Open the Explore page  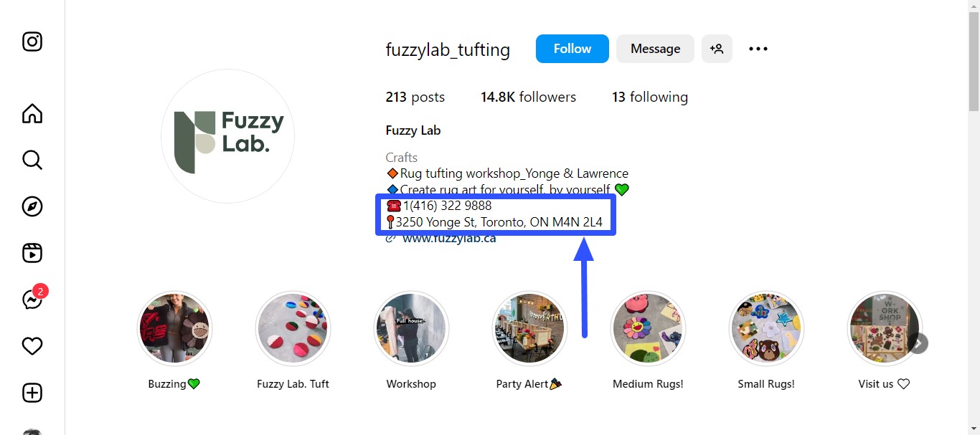tap(32, 206)
